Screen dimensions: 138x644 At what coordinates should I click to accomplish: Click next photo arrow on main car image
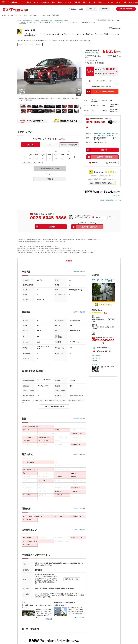click(x=80, y=72)
